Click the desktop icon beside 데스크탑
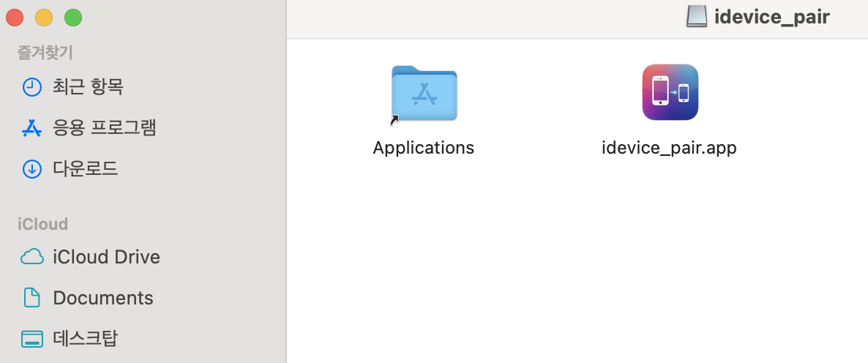The width and height of the screenshot is (868, 363). click(31, 339)
